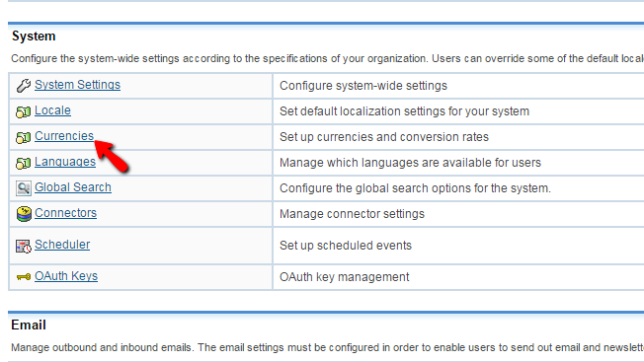The image size is (644, 362).
Task: Click the icon beside the Locale link
Action: click(24, 111)
